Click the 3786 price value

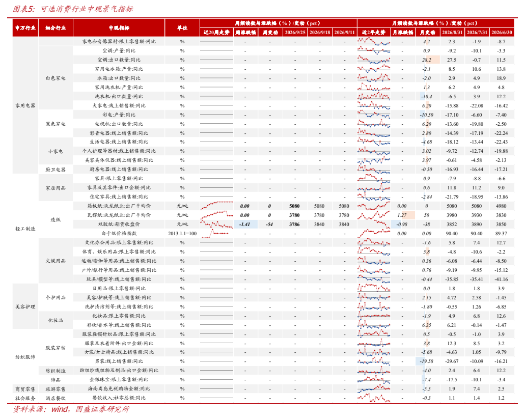pyautogui.click(x=295, y=224)
